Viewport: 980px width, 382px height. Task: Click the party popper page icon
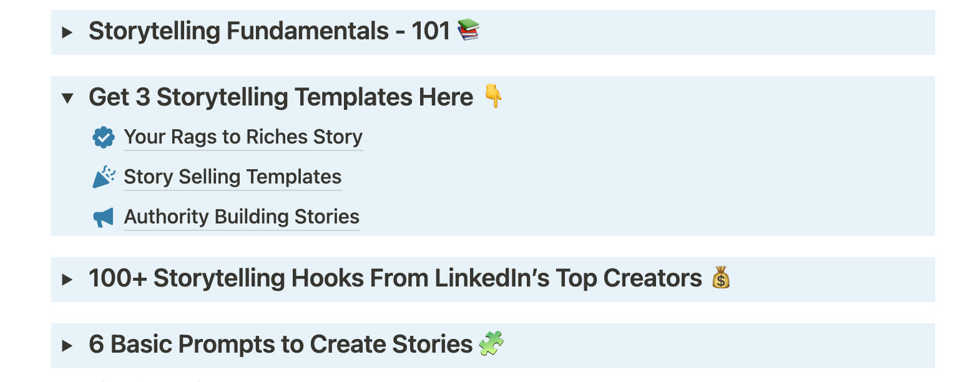(104, 177)
